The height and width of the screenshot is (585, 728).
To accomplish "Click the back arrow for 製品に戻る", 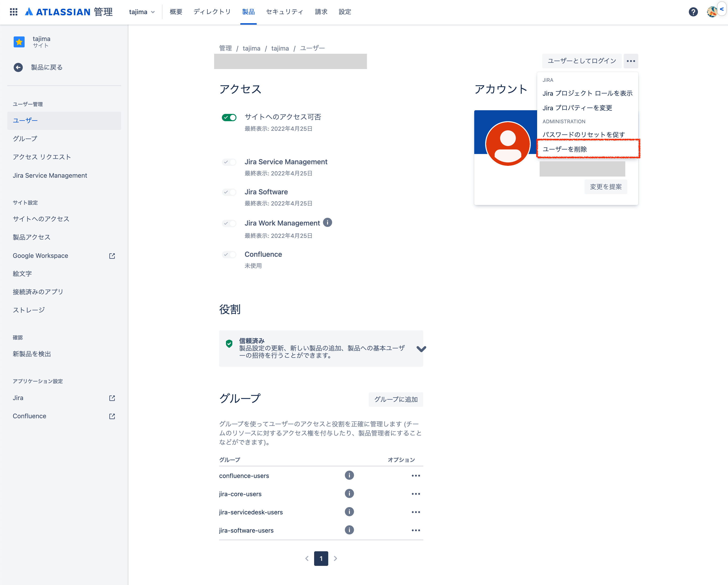I will (18, 67).
